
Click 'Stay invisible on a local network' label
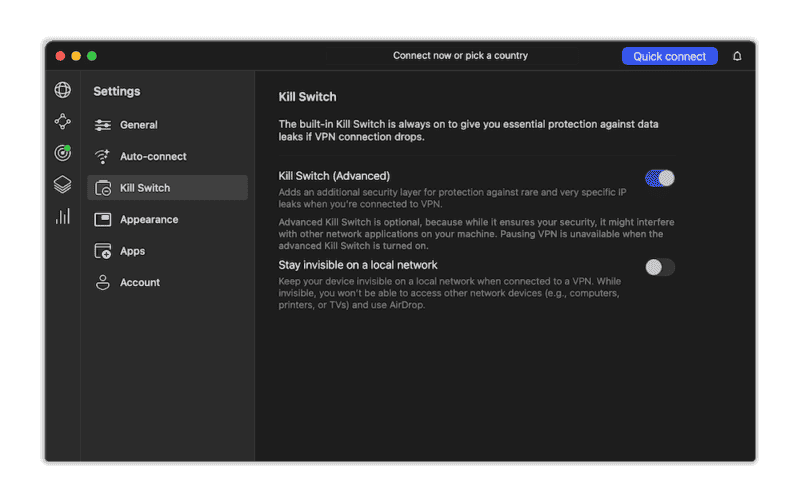pyautogui.click(x=358, y=265)
